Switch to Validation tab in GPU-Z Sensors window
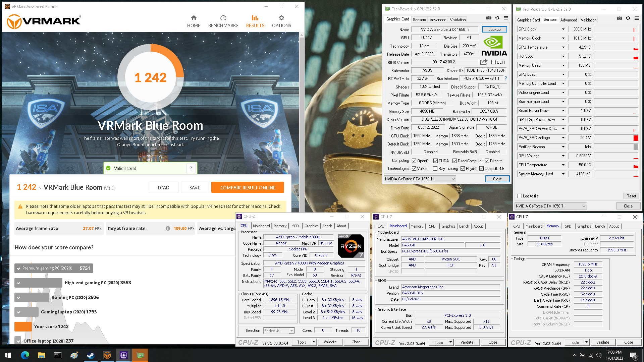644x362 pixels. coord(589,20)
